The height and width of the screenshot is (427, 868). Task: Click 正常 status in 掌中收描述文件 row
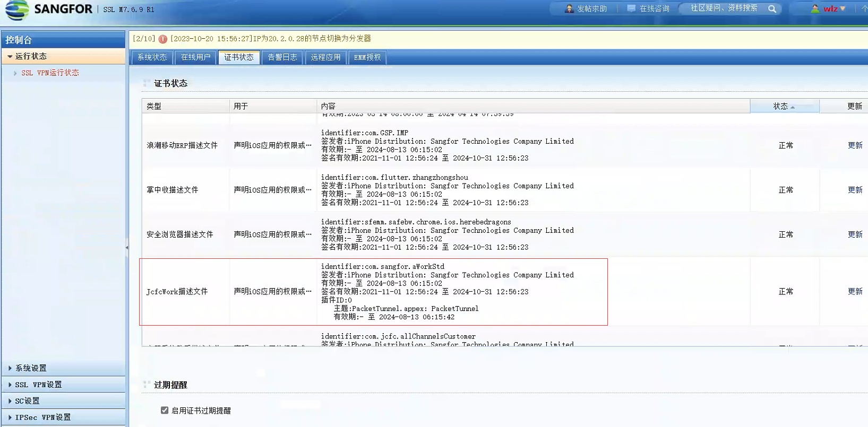[x=786, y=190]
